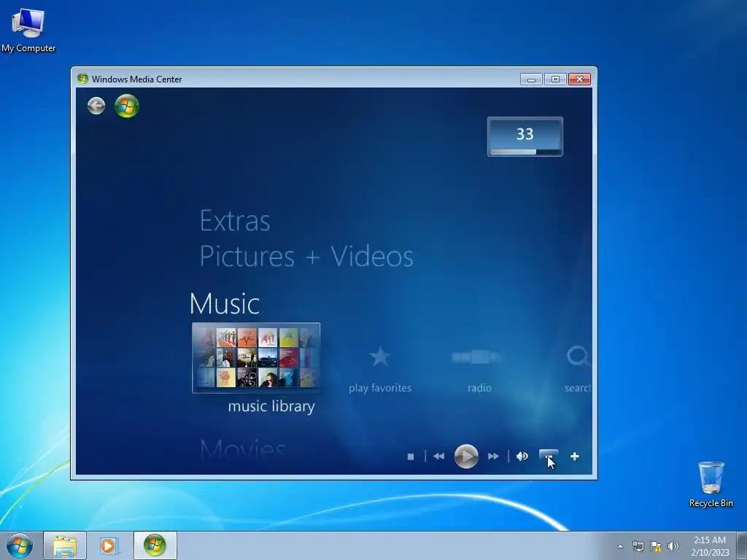
Task: Click the back arrow in Media Center
Action: (x=96, y=106)
